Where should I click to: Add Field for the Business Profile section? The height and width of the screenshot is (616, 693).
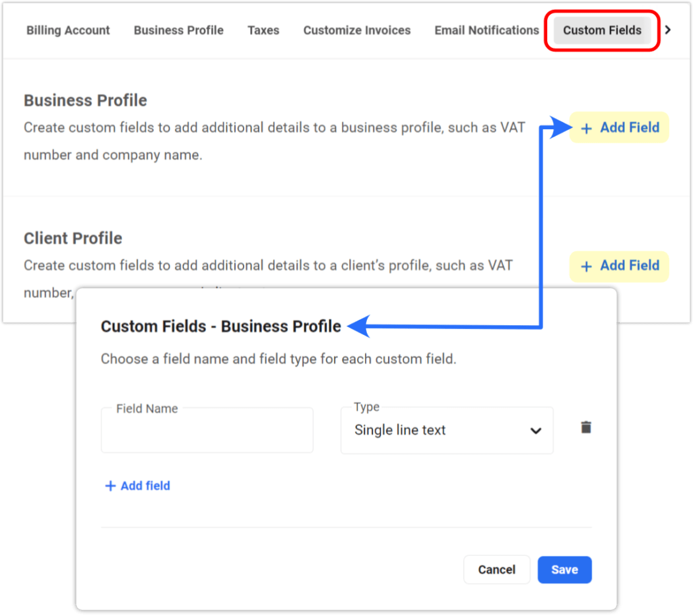(x=619, y=127)
